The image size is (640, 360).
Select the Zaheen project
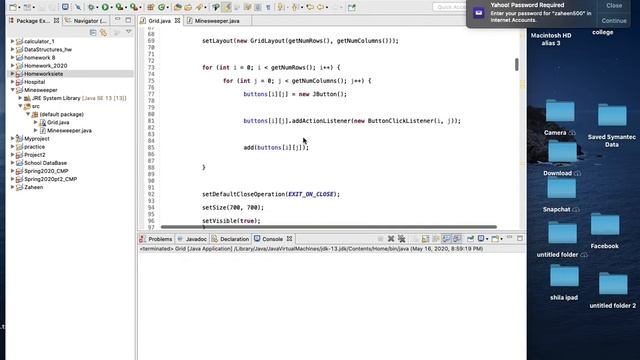(33, 187)
